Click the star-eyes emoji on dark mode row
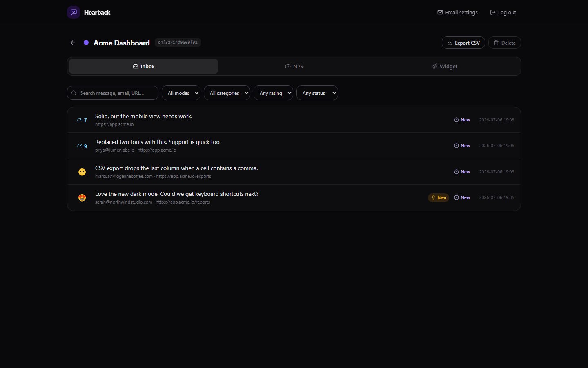The width and height of the screenshot is (588, 368). (x=82, y=198)
